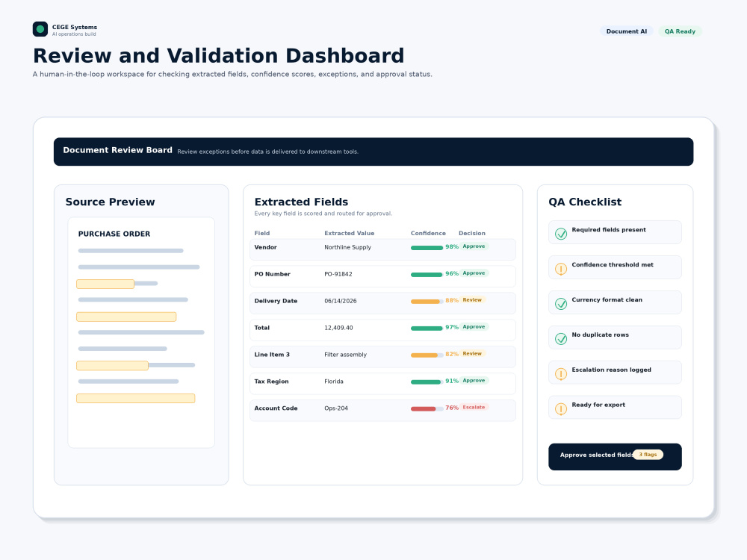
Task: Click the Line Item 3 confidence bar
Action: (x=427, y=355)
